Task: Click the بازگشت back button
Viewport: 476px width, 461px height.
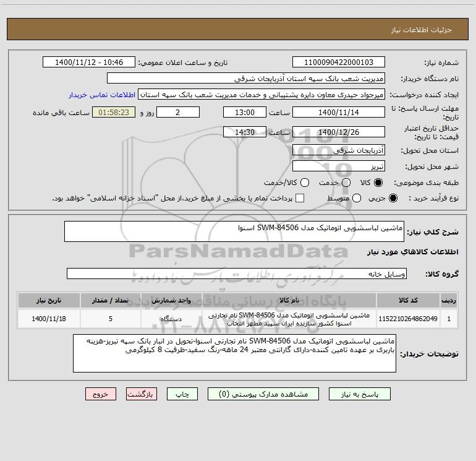Action: (x=142, y=394)
